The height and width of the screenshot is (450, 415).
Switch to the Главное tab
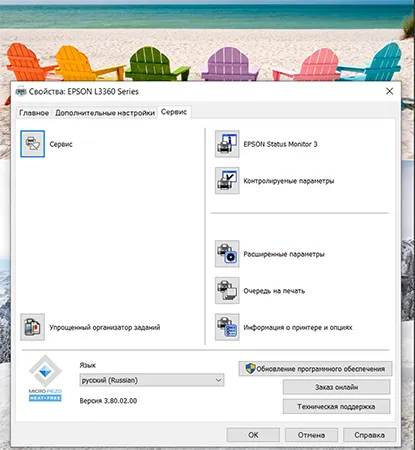[34, 113]
